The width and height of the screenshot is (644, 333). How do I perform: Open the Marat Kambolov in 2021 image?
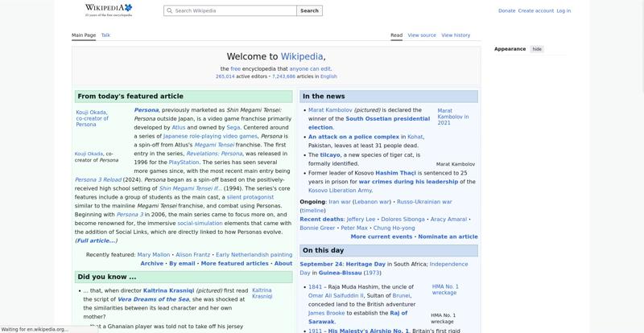click(453, 117)
